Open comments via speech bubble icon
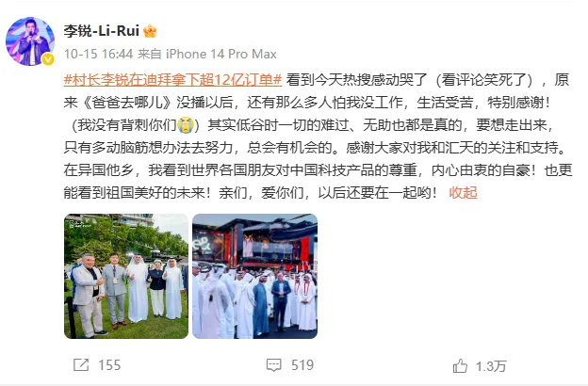Screen dimensions: 588x386 [274, 365]
